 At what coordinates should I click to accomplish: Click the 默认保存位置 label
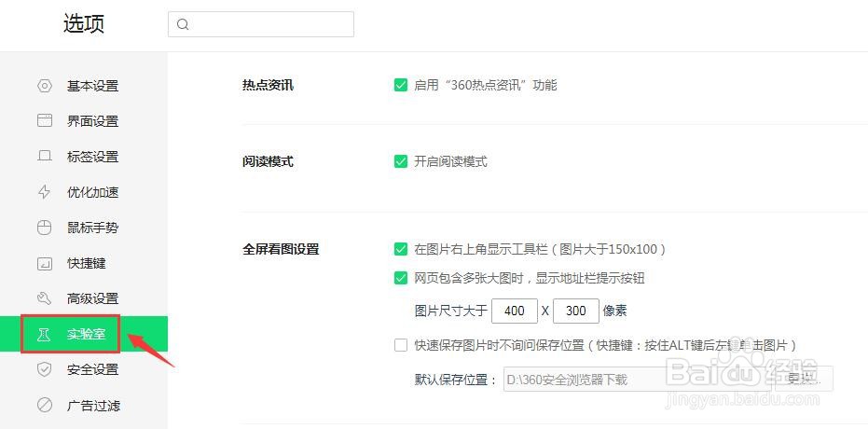click(456, 380)
